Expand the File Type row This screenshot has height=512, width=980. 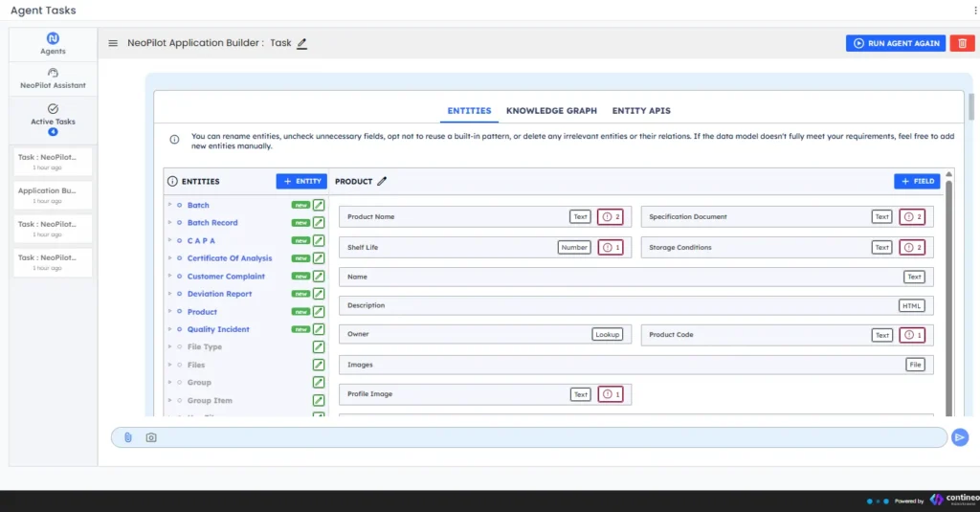click(169, 346)
